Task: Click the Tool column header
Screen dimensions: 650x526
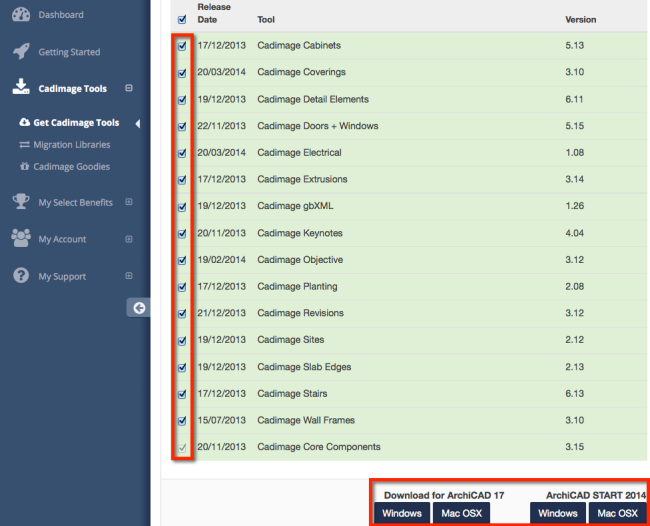Action: tap(266, 19)
